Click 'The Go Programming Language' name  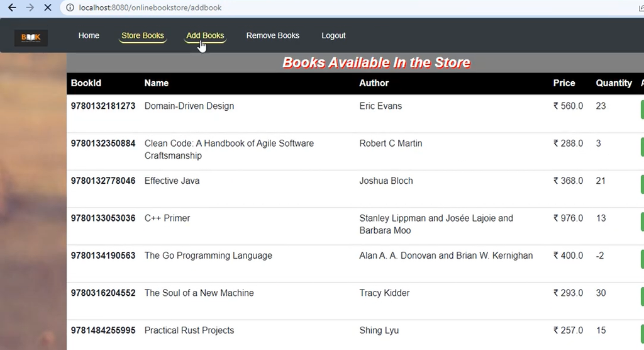pos(208,256)
